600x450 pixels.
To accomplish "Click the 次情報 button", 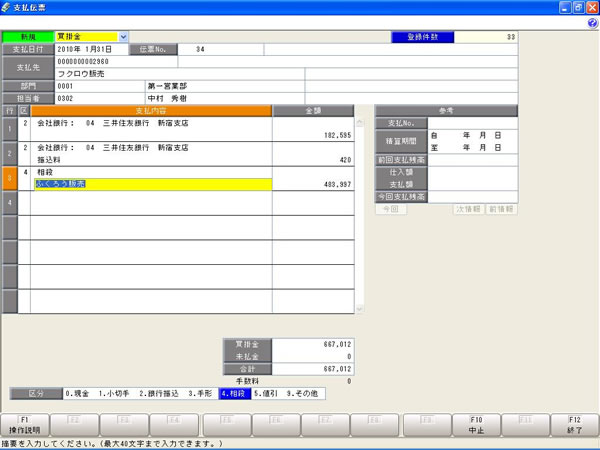I will tap(468, 209).
